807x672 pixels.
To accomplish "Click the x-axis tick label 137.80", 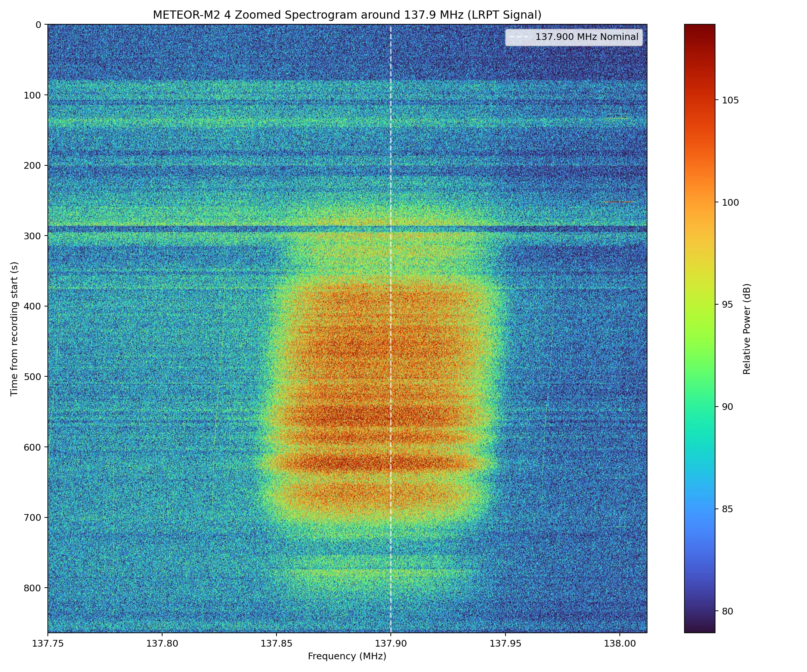I will (162, 644).
